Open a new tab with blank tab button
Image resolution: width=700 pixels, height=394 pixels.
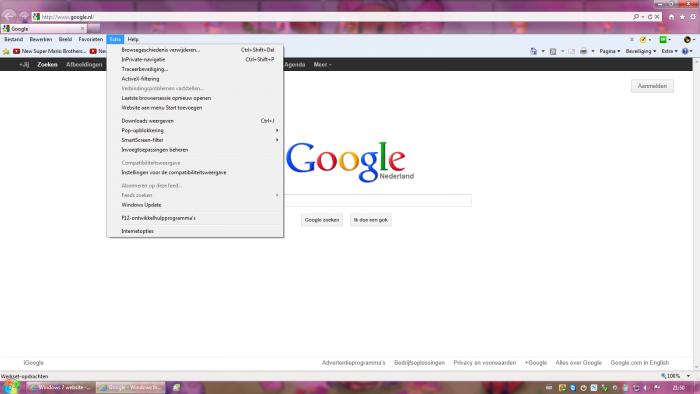(94, 29)
